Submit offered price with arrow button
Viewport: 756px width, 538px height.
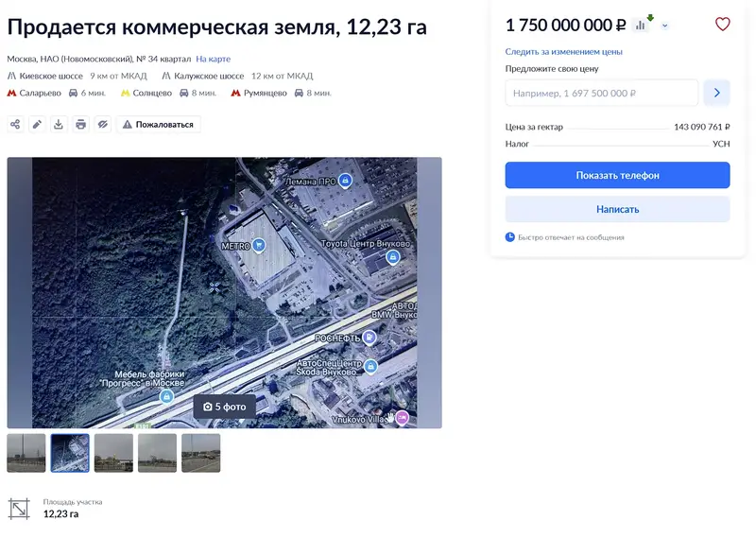click(x=716, y=93)
